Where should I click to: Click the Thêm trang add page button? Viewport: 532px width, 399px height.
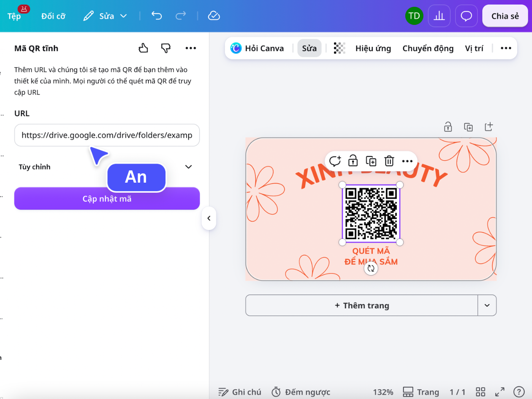click(361, 305)
